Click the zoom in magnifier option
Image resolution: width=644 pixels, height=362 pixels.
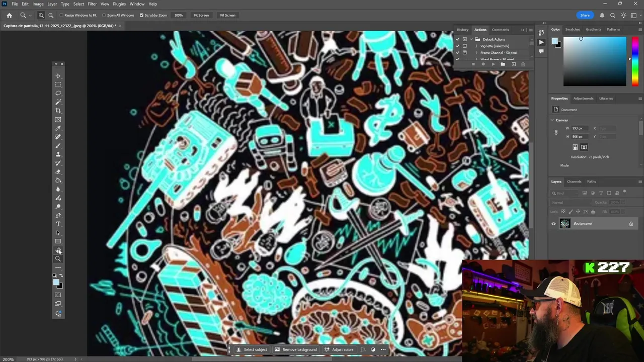point(41,15)
